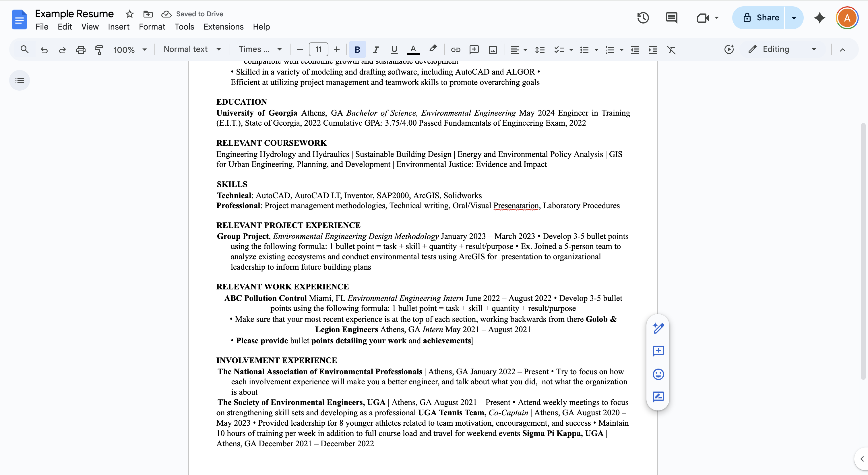Open the text color picker
This screenshot has height=475, width=868.
[413, 50]
